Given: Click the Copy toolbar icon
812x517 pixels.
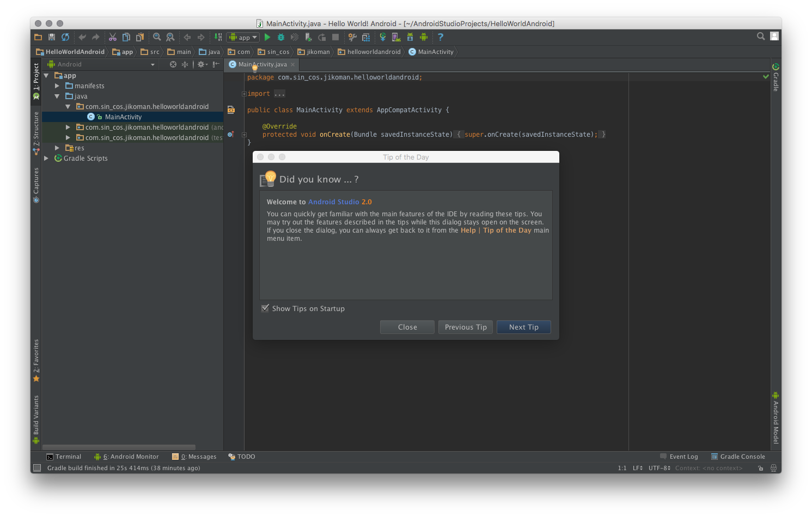Looking at the screenshot, I should [126, 37].
